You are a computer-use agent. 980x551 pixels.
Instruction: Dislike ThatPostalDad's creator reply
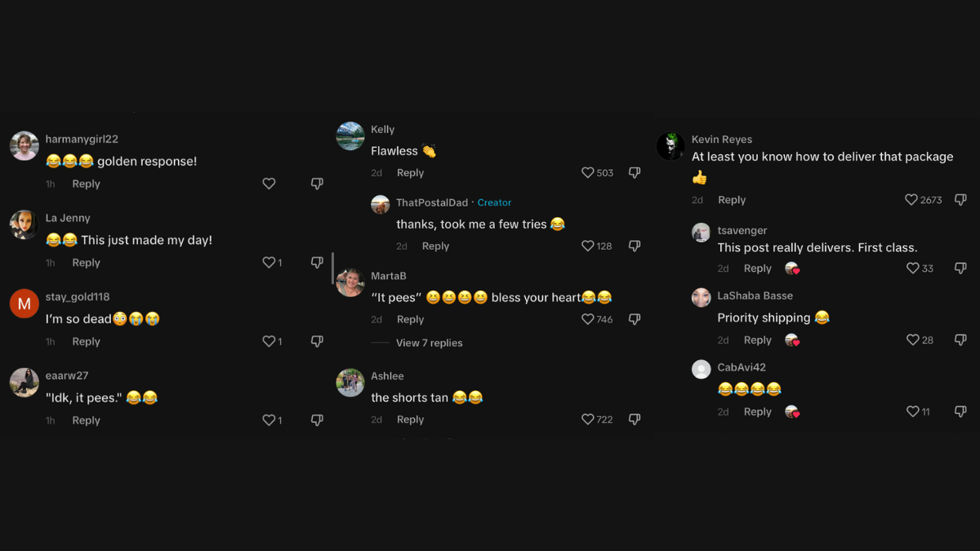(x=635, y=246)
